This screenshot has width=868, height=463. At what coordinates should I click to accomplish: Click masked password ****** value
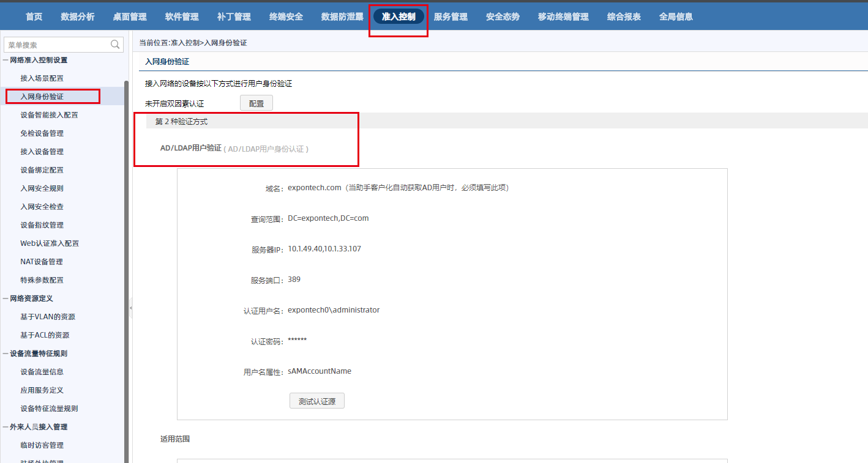pyautogui.click(x=297, y=340)
